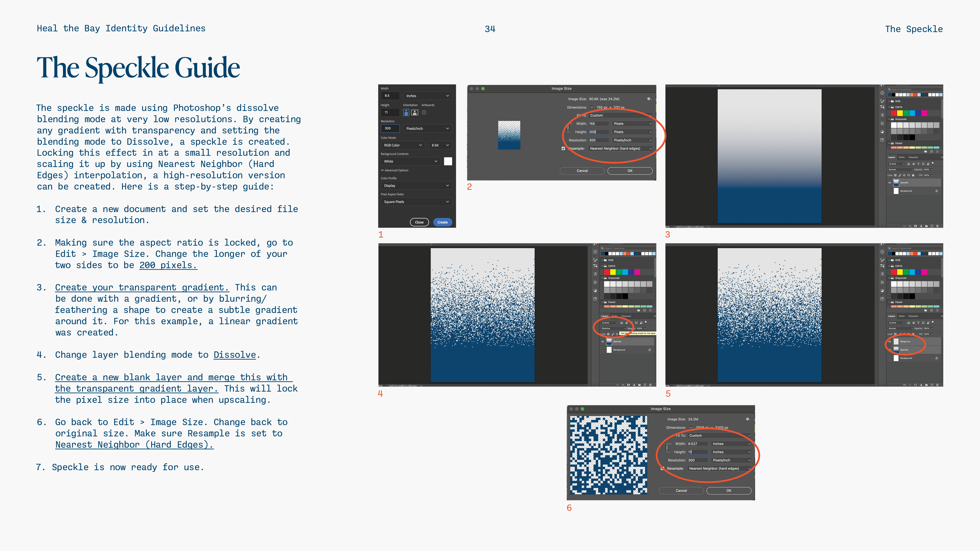The image size is (980, 551).
Task: Select landscape orientation icon in new document panel
Action: point(415,113)
